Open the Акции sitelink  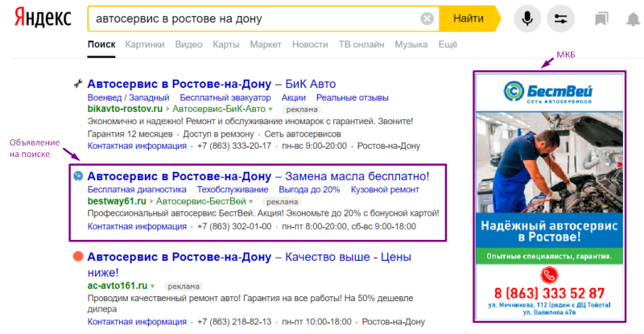coord(293,97)
